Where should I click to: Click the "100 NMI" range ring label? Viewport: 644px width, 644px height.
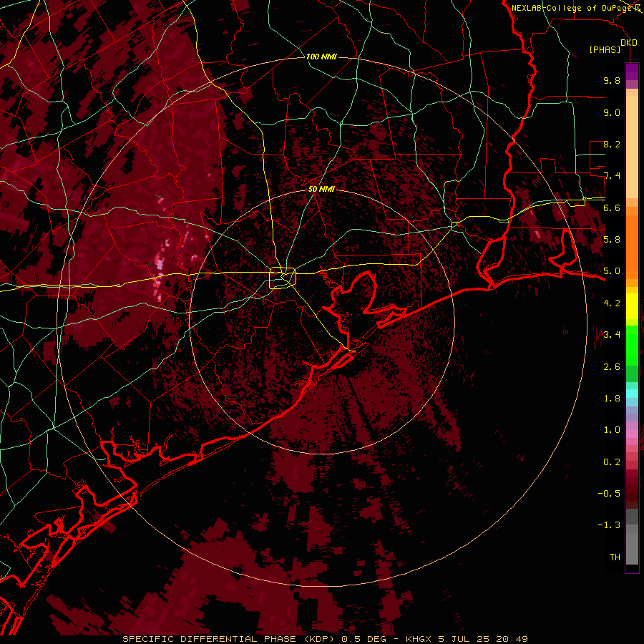coord(321,57)
